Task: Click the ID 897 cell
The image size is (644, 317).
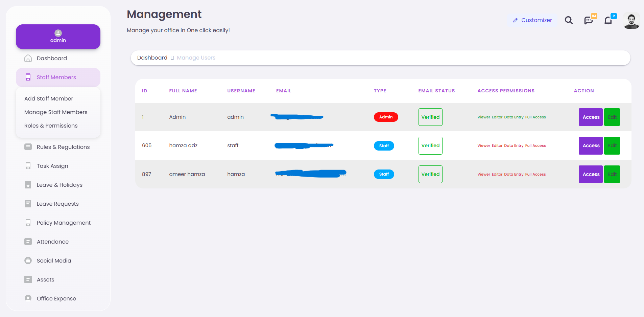Action: [x=147, y=174]
